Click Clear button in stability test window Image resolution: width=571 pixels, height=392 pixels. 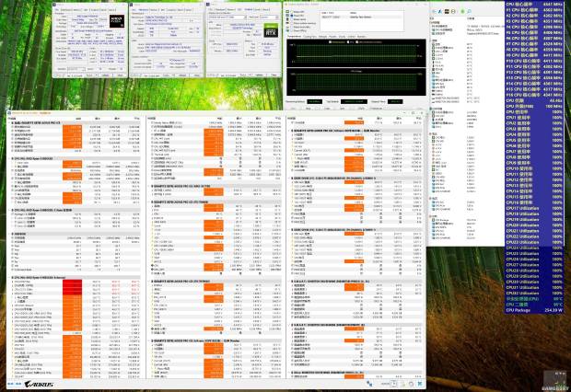click(327, 109)
